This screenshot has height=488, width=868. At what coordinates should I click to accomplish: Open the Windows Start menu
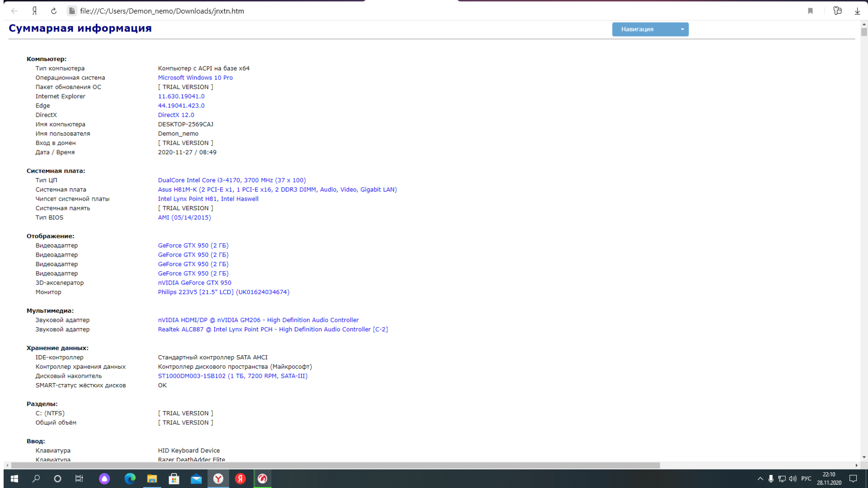tap(14, 479)
